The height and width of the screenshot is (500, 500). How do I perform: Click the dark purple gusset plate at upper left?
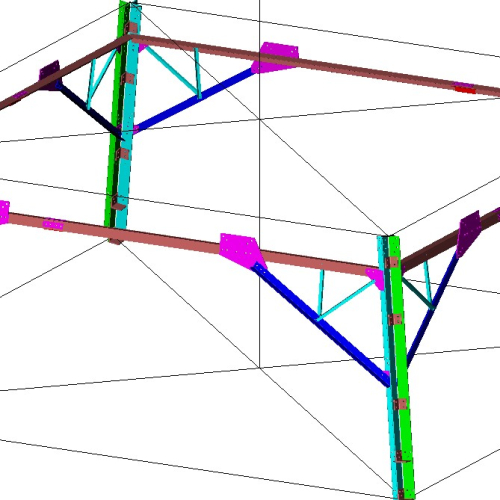tap(50, 75)
